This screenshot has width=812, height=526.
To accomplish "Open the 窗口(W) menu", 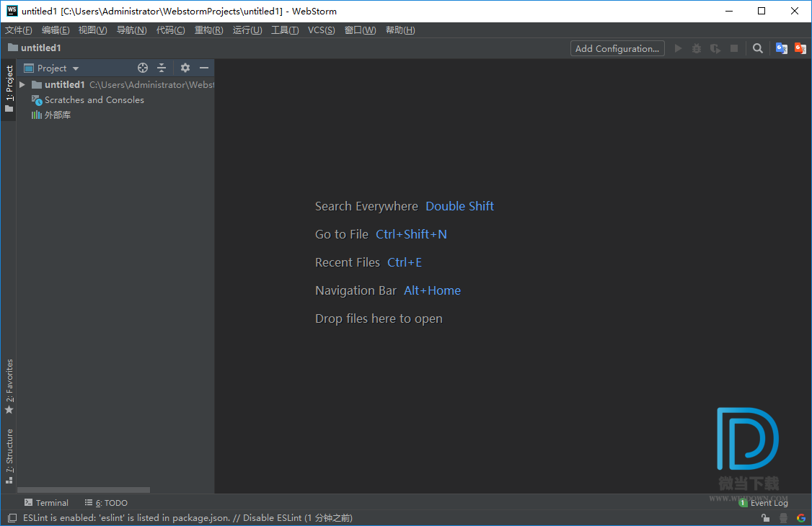I will click(361, 30).
